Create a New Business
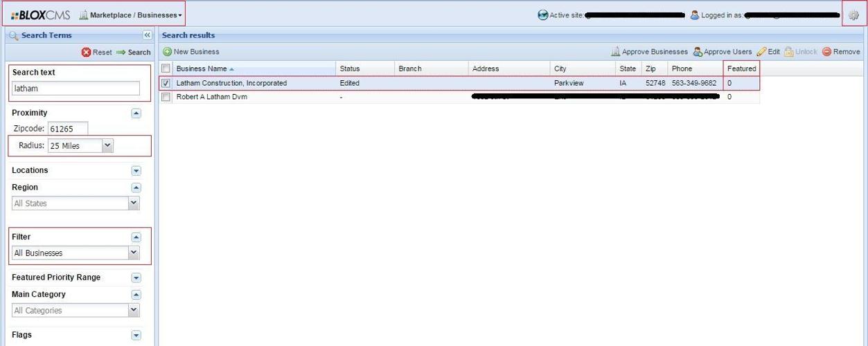868x346 pixels. 191,52
